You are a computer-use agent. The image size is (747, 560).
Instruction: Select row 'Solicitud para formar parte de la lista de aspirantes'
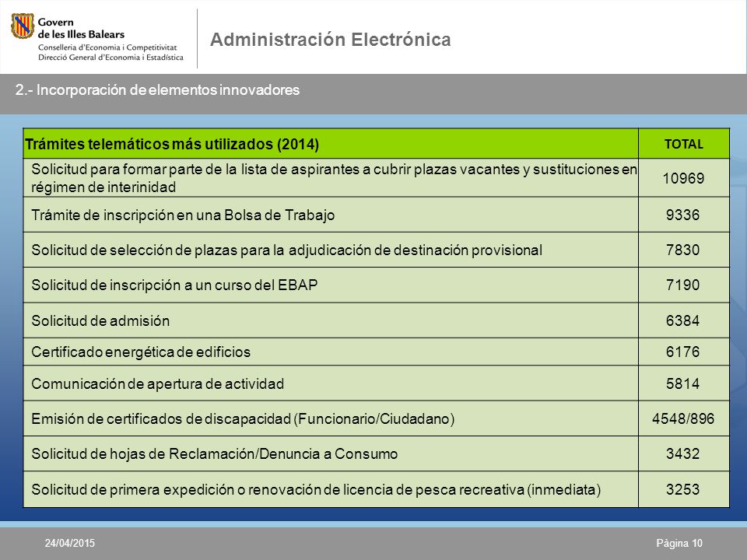point(334,178)
